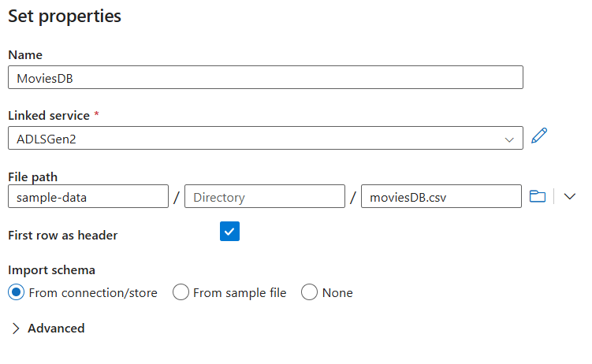Click the Import schema label
The image size is (592, 364).
tap(51, 270)
